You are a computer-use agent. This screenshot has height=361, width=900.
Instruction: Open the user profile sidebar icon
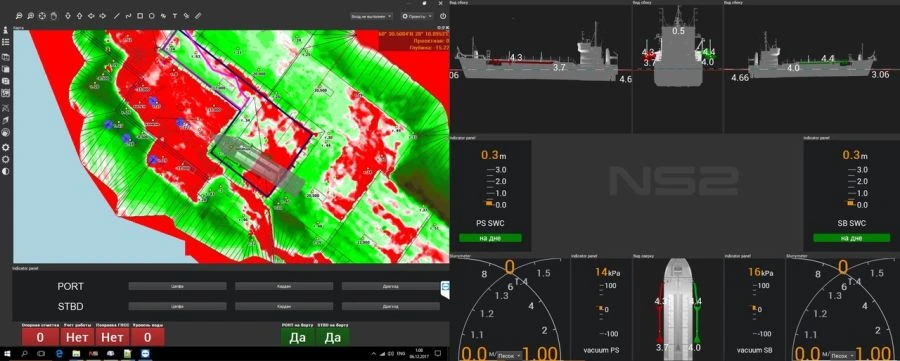coord(6,30)
